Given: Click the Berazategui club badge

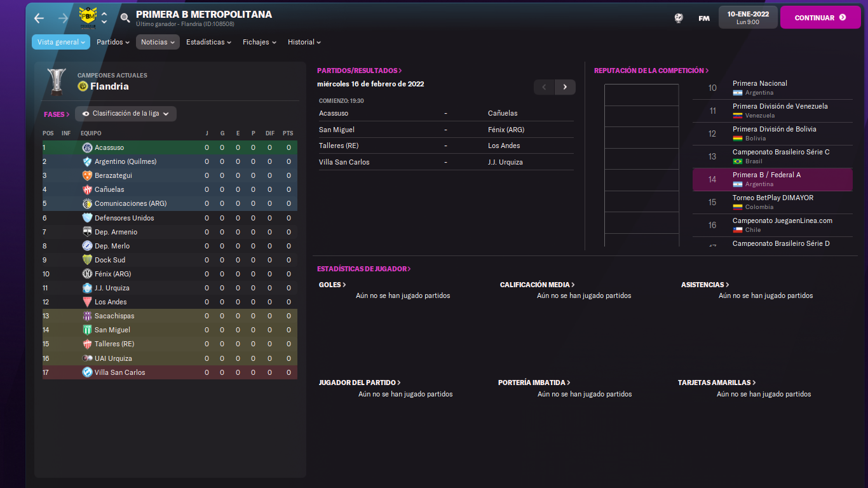Looking at the screenshot, I should pos(87,175).
